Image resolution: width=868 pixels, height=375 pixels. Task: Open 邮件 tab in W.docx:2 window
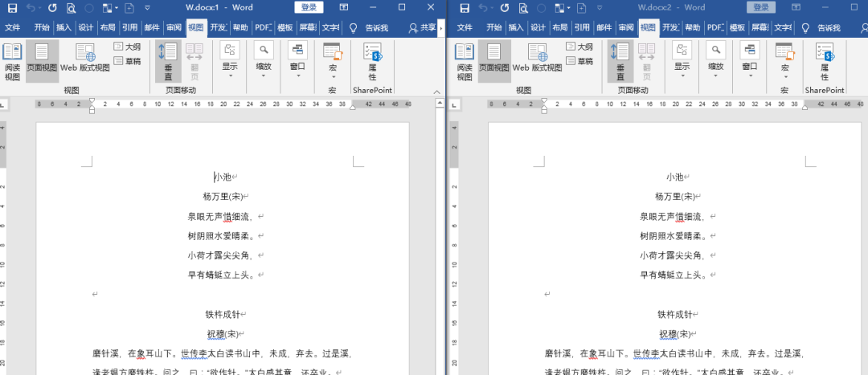coord(604,27)
